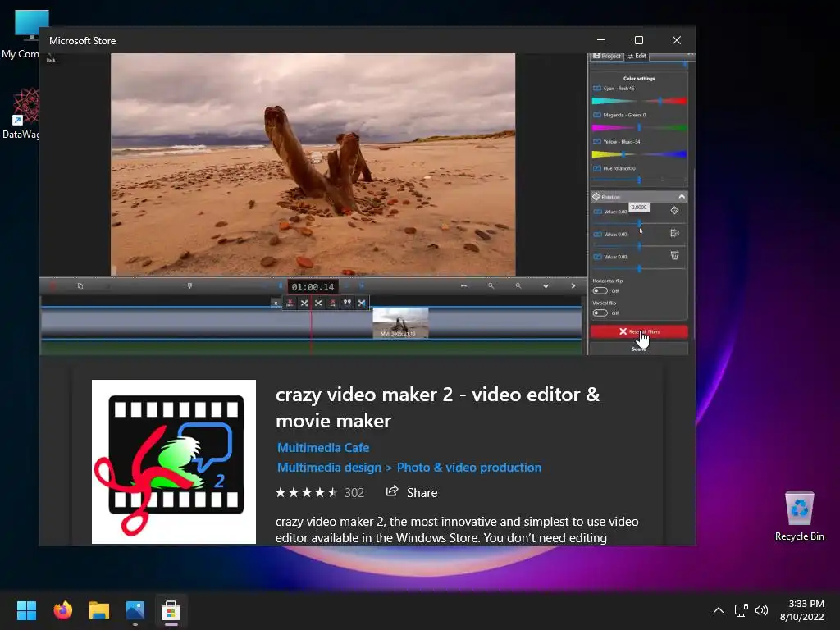
Task: Click the fit-to-width arrows icon on timeline
Action: (464, 286)
